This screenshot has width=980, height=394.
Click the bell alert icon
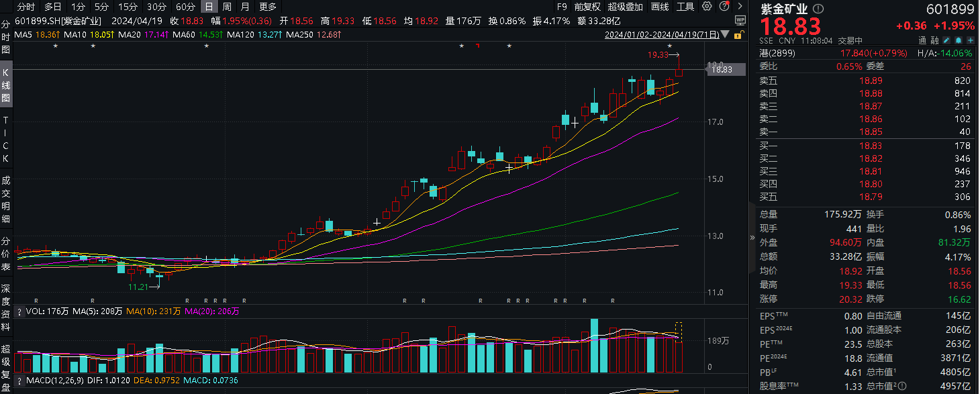[x=959, y=40]
